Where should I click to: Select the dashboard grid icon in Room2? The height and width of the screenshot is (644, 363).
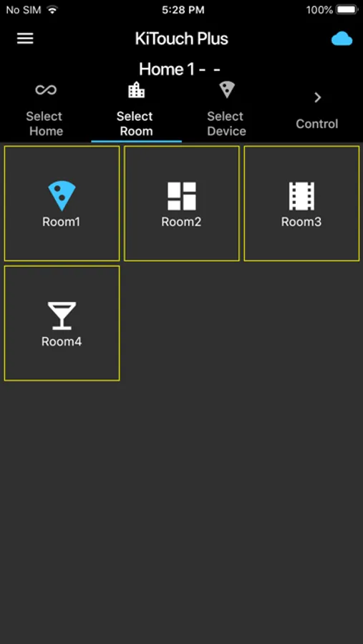point(182,196)
